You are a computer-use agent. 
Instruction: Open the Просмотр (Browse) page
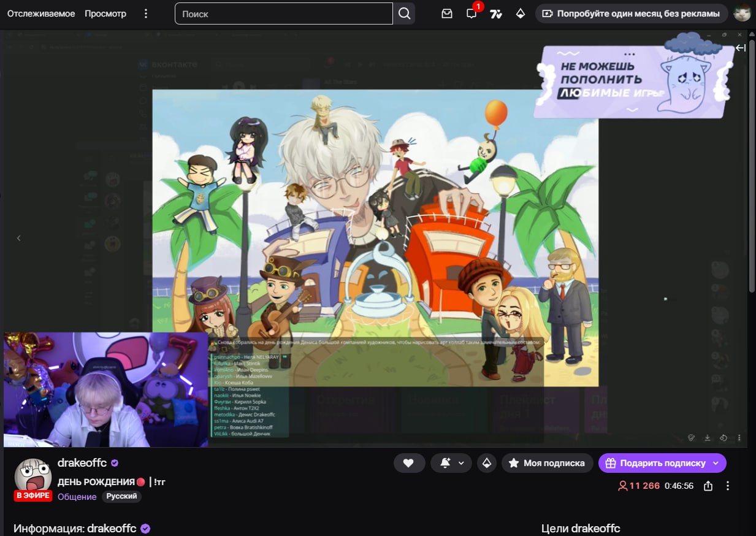click(x=105, y=13)
